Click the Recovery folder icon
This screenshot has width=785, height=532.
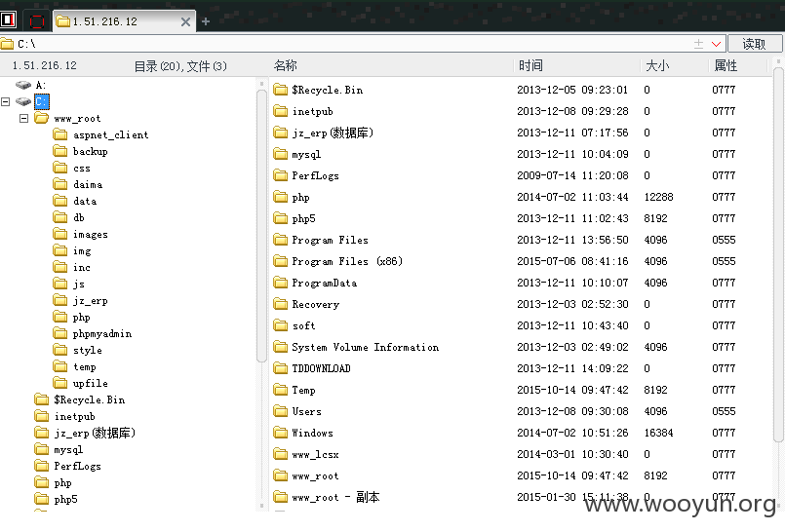(x=281, y=304)
